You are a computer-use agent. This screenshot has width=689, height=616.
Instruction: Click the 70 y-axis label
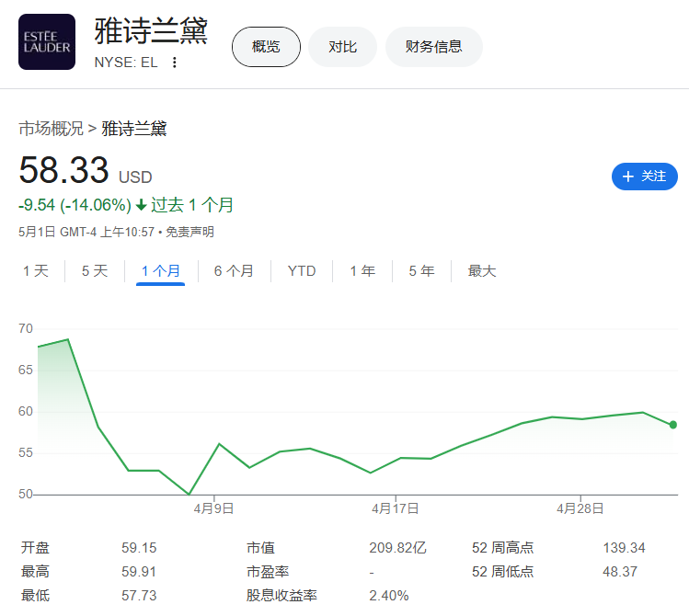(x=26, y=328)
